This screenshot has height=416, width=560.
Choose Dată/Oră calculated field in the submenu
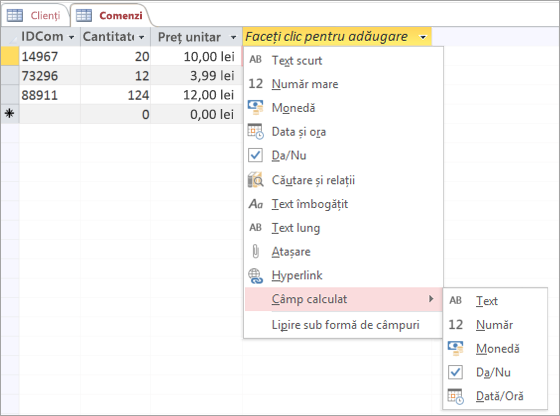coord(495,396)
